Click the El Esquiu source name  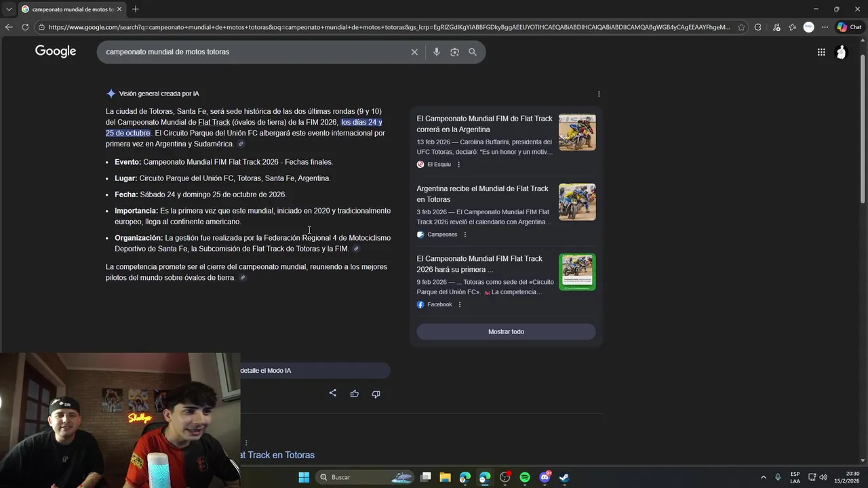(x=439, y=165)
